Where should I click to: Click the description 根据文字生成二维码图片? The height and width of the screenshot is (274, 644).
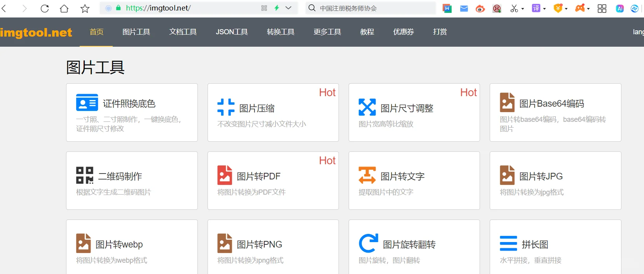[113, 192]
